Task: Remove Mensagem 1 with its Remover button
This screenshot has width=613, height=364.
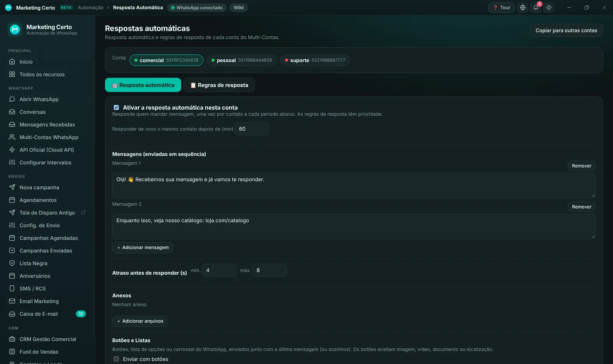Action: click(x=582, y=166)
